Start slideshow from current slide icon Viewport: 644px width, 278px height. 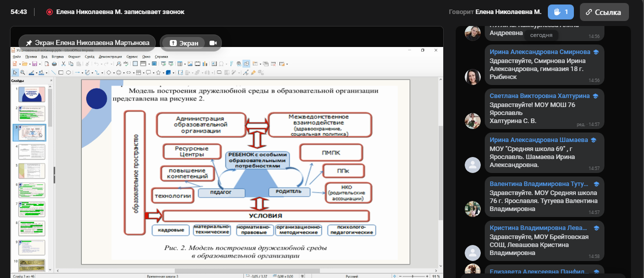[171, 64]
